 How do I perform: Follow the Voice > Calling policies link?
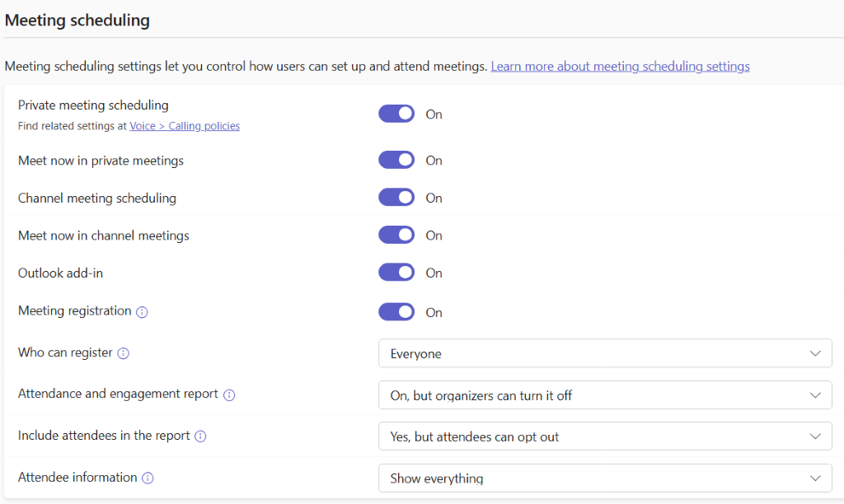pos(185,126)
